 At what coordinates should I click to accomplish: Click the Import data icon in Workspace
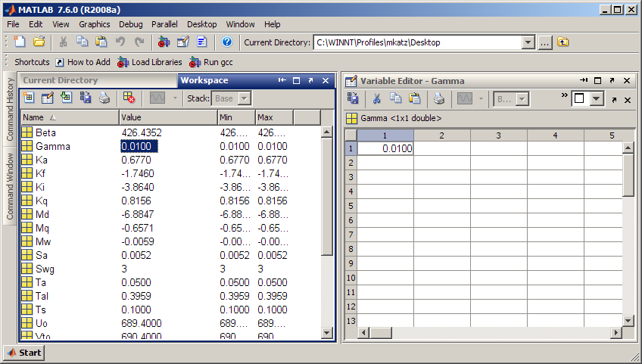click(67, 98)
